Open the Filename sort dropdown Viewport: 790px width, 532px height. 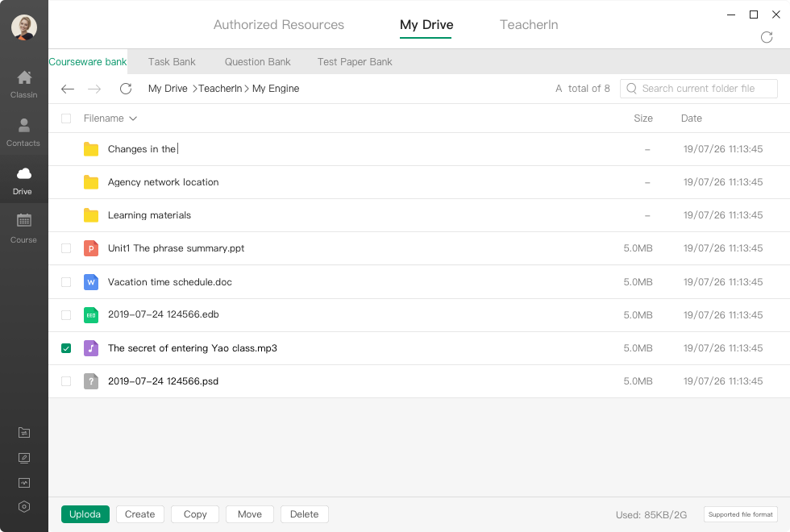tap(133, 118)
